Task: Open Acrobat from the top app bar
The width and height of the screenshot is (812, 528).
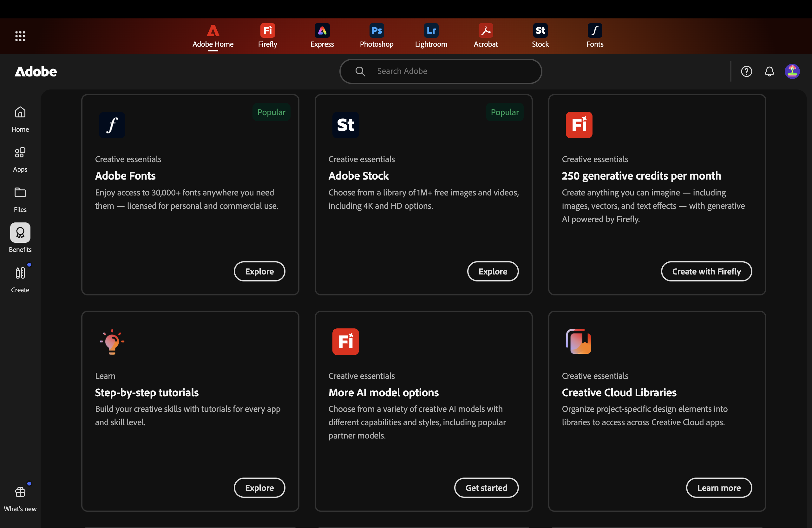Action: [x=486, y=36]
